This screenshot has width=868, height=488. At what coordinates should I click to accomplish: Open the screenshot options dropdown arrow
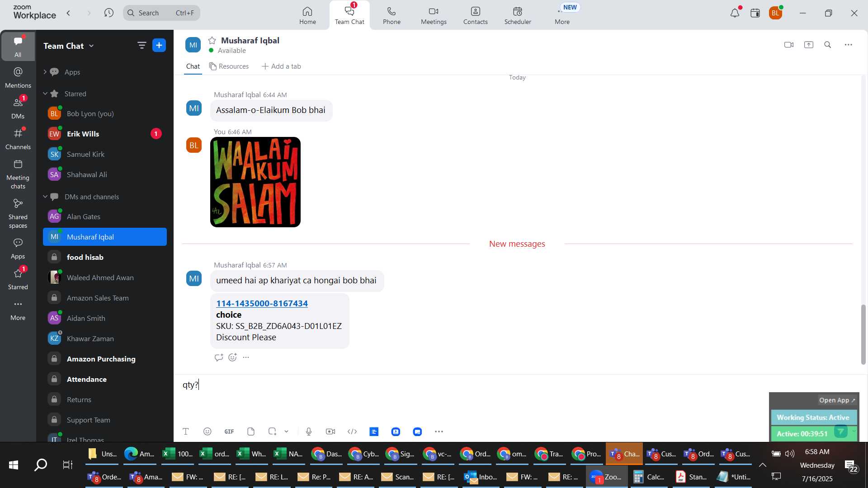[286, 432]
